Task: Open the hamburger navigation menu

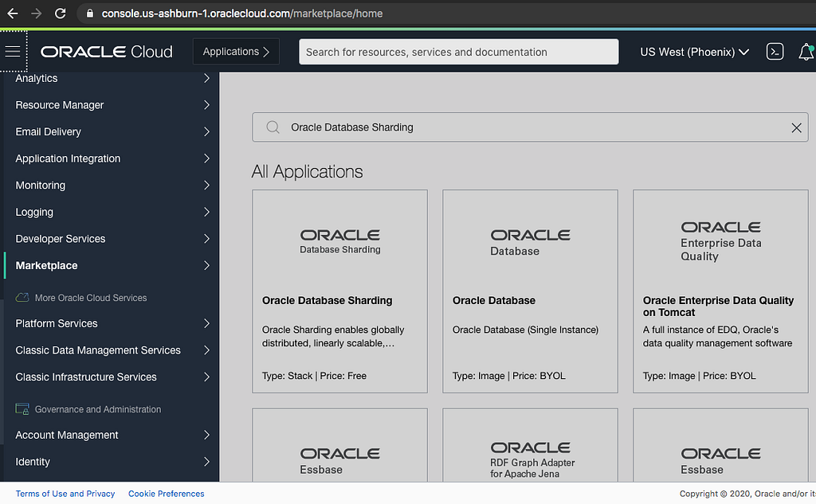Action: pyautogui.click(x=13, y=52)
